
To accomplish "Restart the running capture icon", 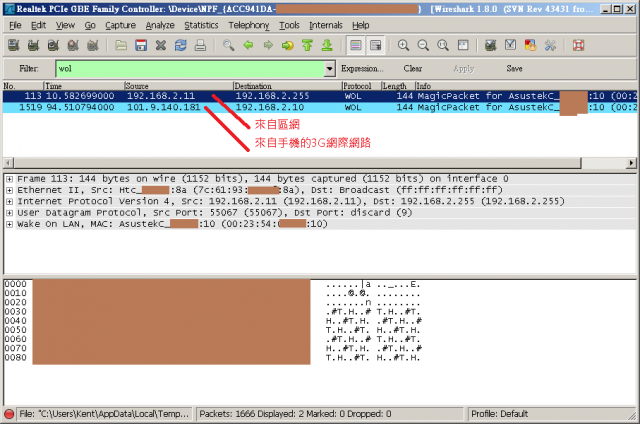I will [x=93, y=45].
